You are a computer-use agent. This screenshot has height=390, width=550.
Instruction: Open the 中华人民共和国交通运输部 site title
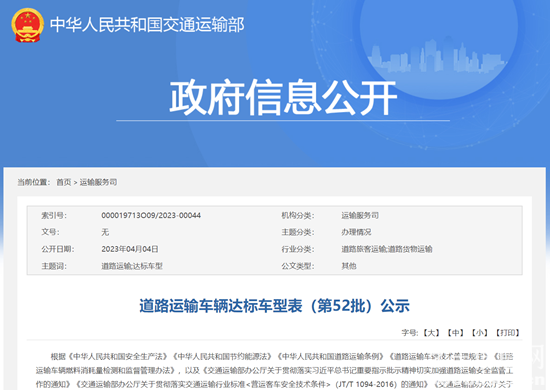pos(147,25)
